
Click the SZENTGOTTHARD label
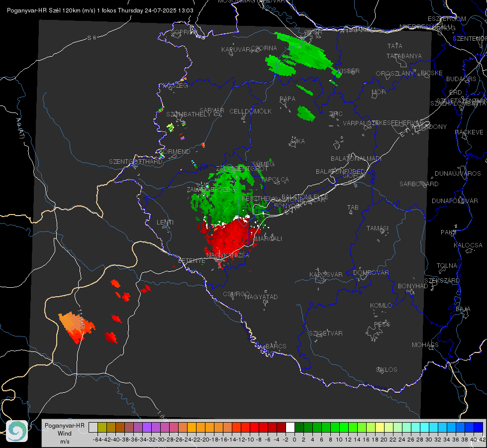[136, 162]
